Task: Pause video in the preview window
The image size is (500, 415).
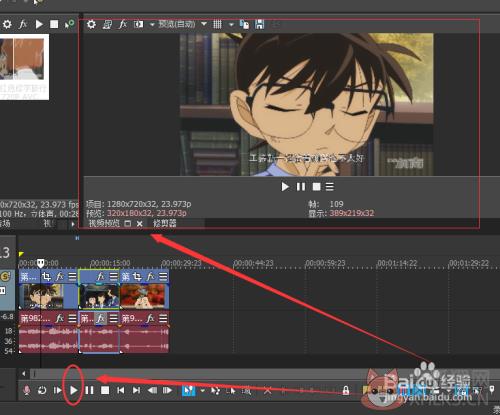Action: coord(301,187)
